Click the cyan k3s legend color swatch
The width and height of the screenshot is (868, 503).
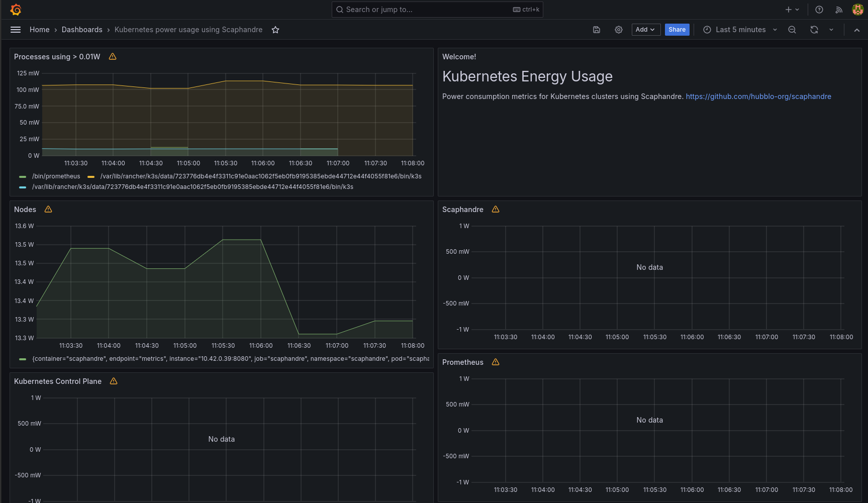(23, 187)
